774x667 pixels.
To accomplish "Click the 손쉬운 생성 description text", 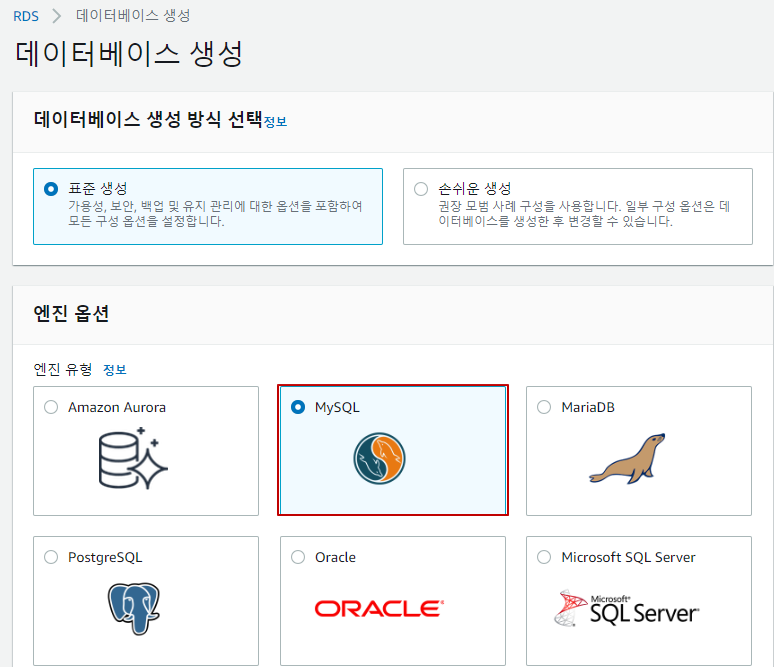I will pos(584,213).
